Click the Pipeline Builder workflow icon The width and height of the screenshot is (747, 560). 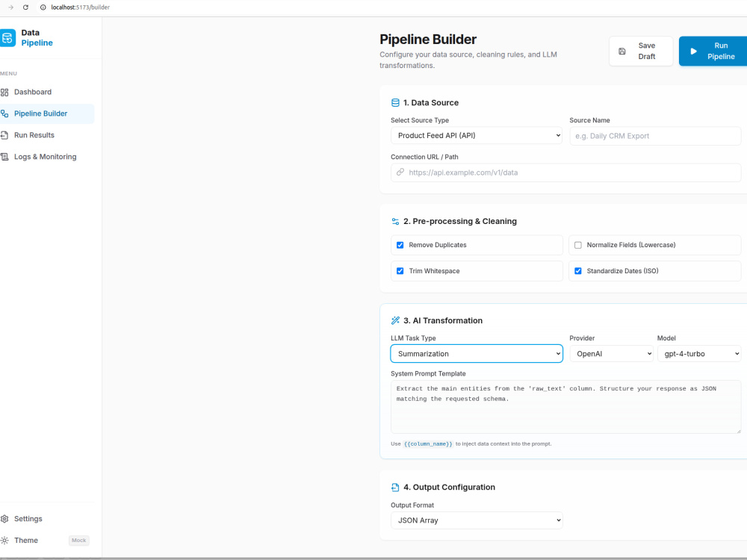pyautogui.click(x=4, y=113)
